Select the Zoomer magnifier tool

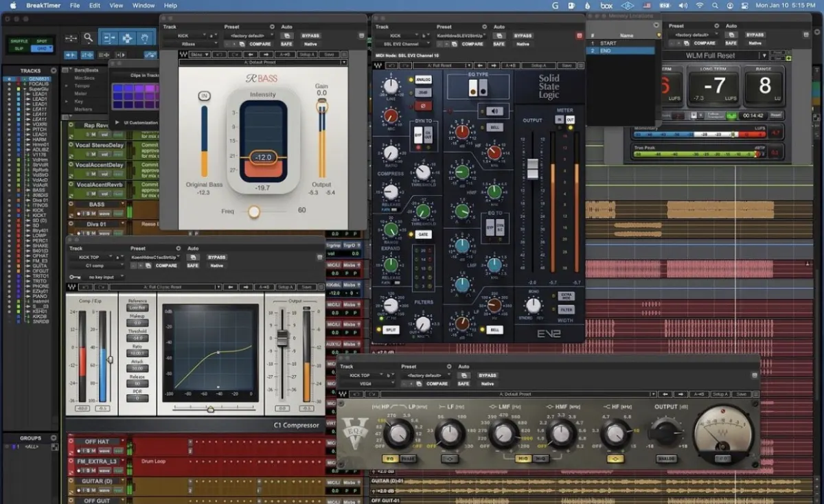tap(89, 38)
